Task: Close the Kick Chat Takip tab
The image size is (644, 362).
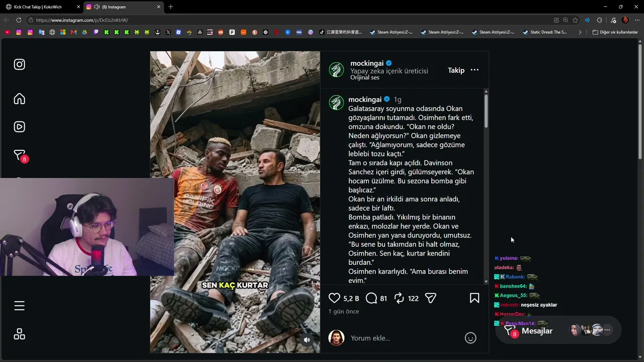Action: 78,7
